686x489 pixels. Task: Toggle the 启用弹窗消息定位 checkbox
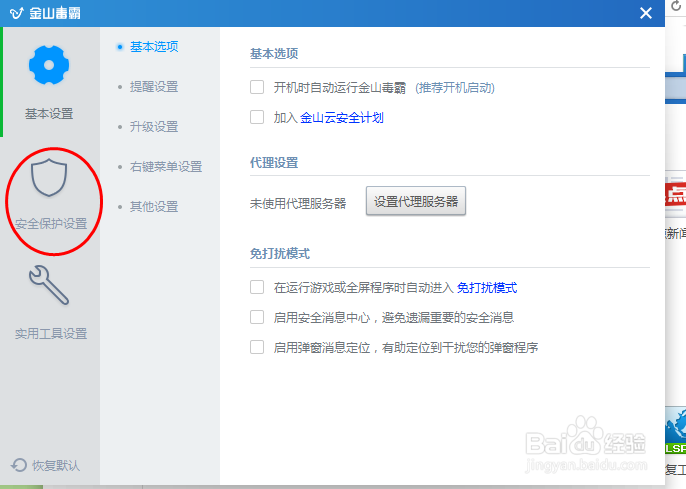(x=257, y=347)
